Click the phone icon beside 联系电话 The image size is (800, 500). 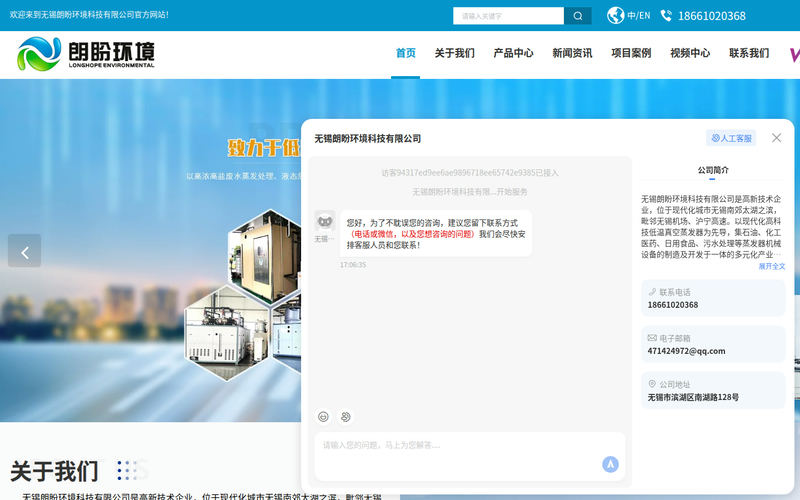tap(652, 292)
